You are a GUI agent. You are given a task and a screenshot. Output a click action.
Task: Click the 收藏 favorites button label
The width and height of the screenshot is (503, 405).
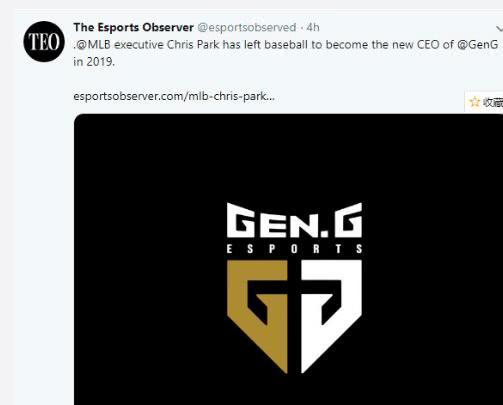point(493,102)
